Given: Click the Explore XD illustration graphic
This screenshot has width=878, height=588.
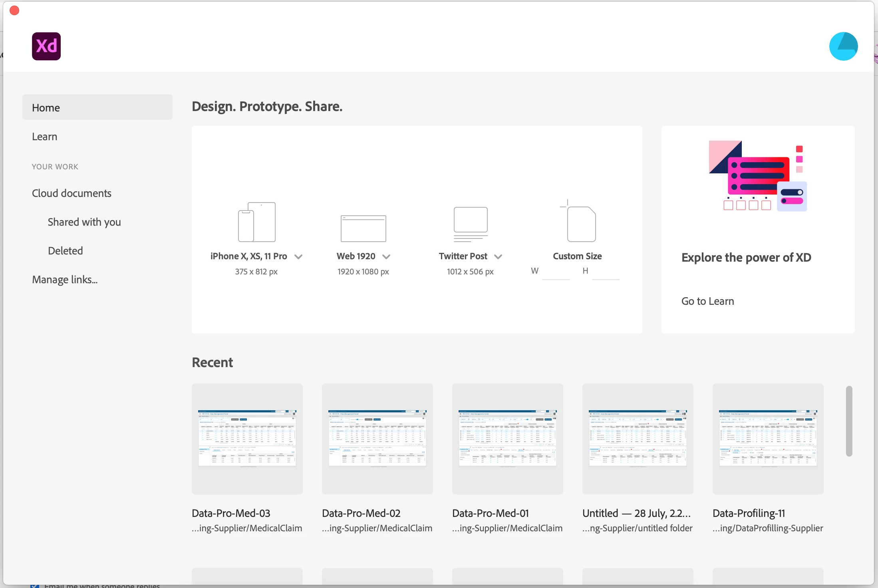Looking at the screenshot, I should [x=758, y=176].
